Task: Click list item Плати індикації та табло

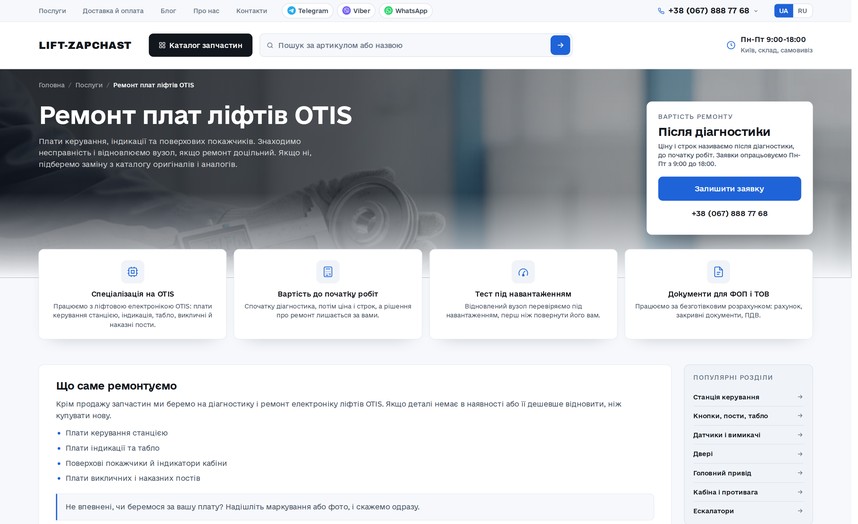Action: 112,448
